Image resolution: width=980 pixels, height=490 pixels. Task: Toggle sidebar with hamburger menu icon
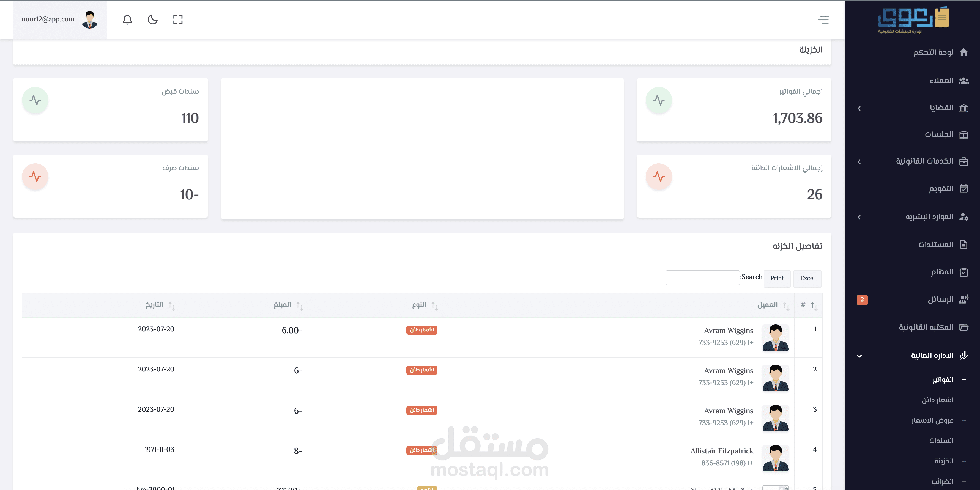point(823,20)
